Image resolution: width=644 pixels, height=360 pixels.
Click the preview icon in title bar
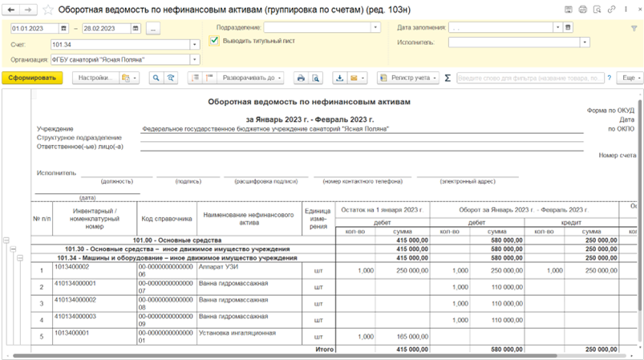click(x=597, y=10)
